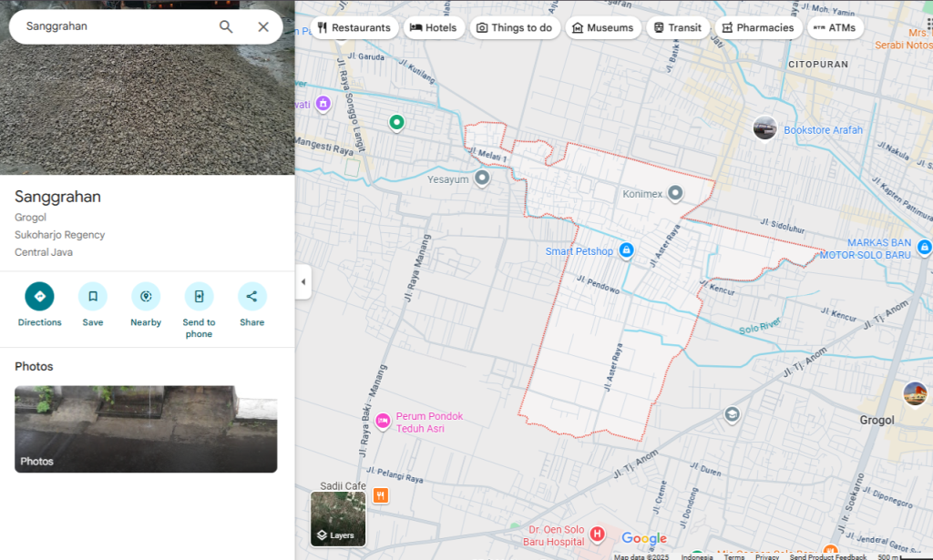The height and width of the screenshot is (560, 933).
Task: Open the Markas Ban Motor Solo Baru marker
Action: pyautogui.click(x=924, y=247)
